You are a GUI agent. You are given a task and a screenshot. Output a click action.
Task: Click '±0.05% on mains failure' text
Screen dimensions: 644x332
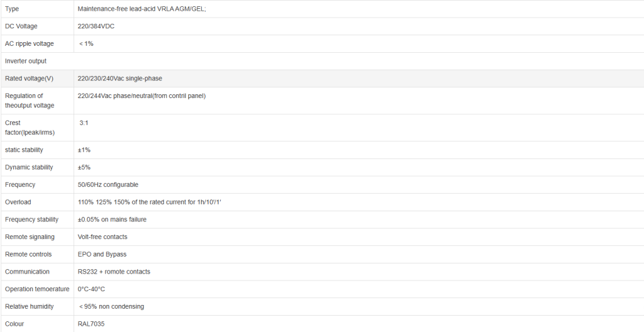pyautogui.click(x=112, y=219)
